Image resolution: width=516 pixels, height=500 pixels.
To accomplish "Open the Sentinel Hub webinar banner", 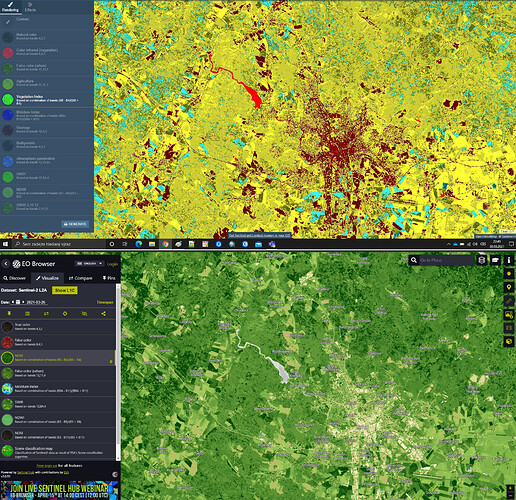I will point(59,490).
